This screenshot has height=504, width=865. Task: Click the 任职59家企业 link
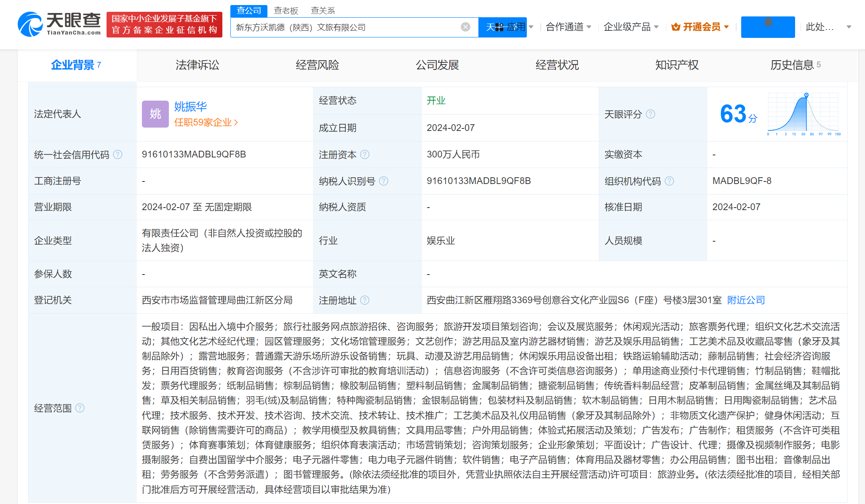coord(204,122)
